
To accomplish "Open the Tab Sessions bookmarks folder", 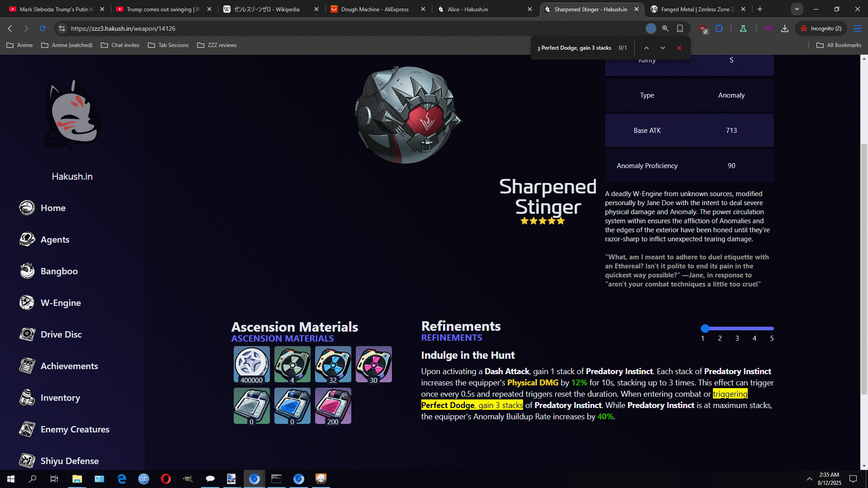I will pos(168,45).
